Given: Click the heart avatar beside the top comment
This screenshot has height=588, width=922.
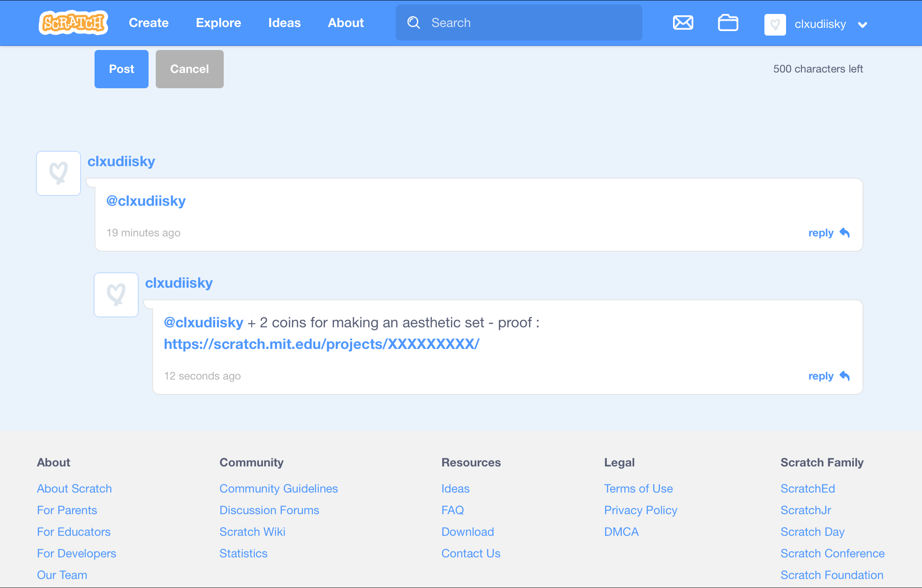Looking at the screenshot, I should pos(59,173).
